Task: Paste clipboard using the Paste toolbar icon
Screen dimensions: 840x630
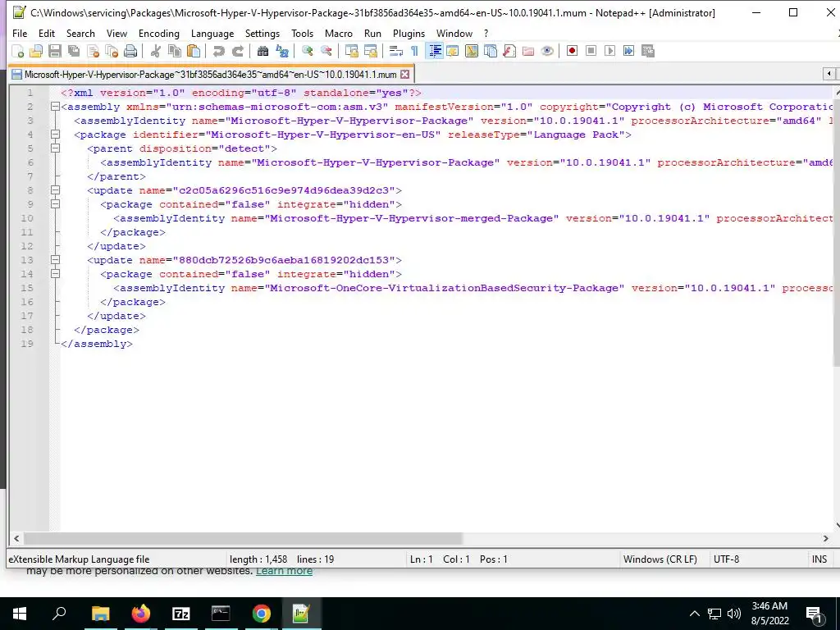Action: (193, 51)
